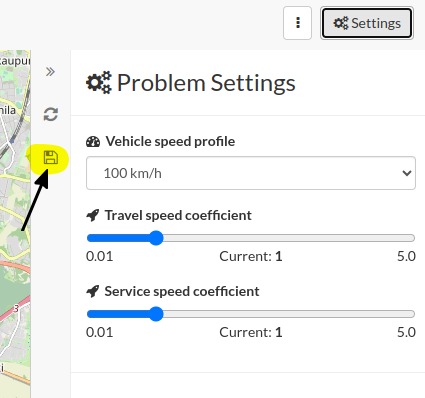Click the Problem Settings heading text
The width and height of the screenshot is (425, 398).
click(x=206, y=83)
